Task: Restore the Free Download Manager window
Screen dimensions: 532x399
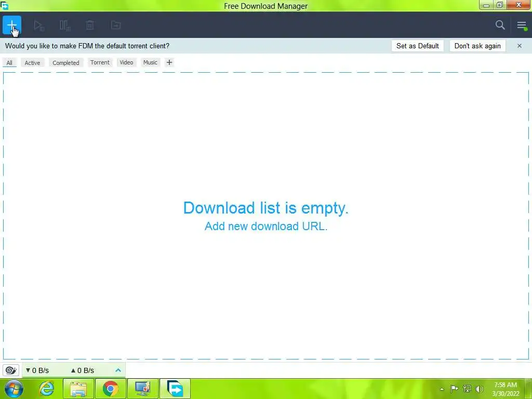Action: coord(500,5)
